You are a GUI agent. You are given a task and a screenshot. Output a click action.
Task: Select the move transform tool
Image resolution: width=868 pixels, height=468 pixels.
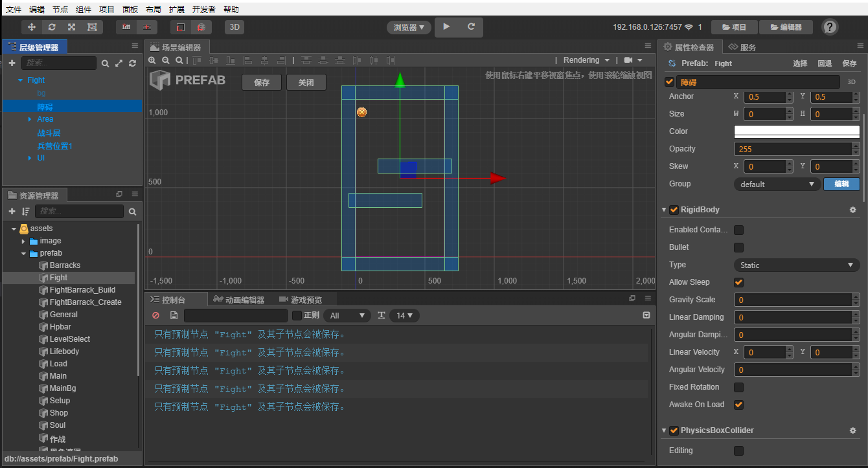tap(32, 27)
